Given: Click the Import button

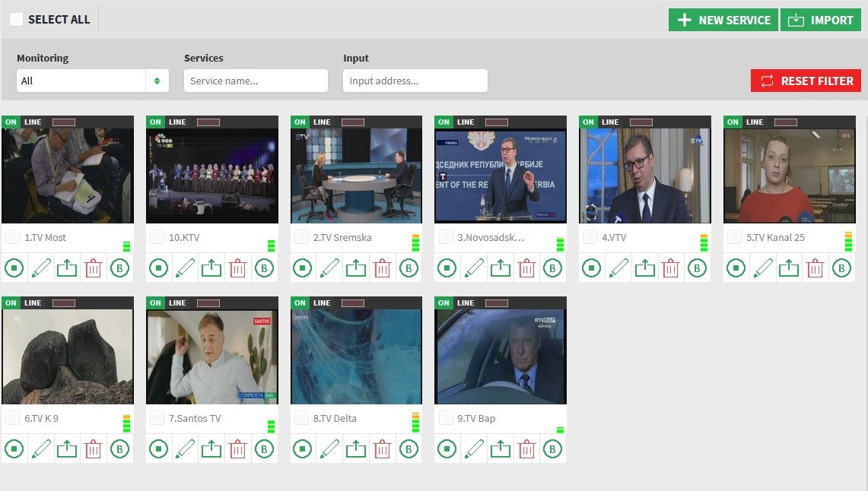Looking at the screenshot, I should (x=820, y=20).
